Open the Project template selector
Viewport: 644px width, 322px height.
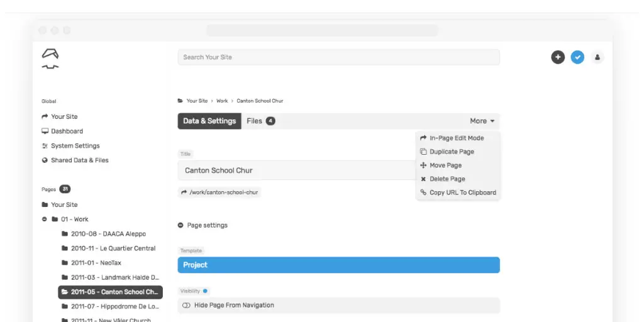(x=339, y=265)
